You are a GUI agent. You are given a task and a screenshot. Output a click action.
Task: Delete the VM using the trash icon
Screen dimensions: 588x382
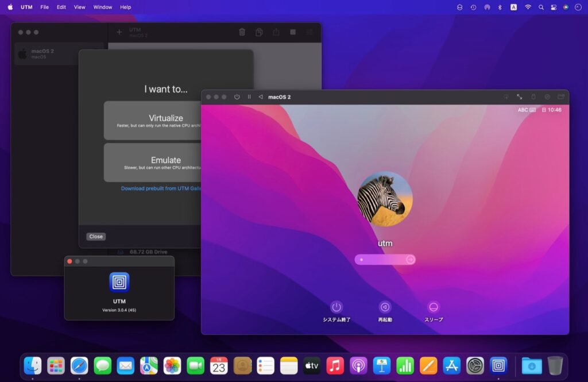tap(242, 32)
